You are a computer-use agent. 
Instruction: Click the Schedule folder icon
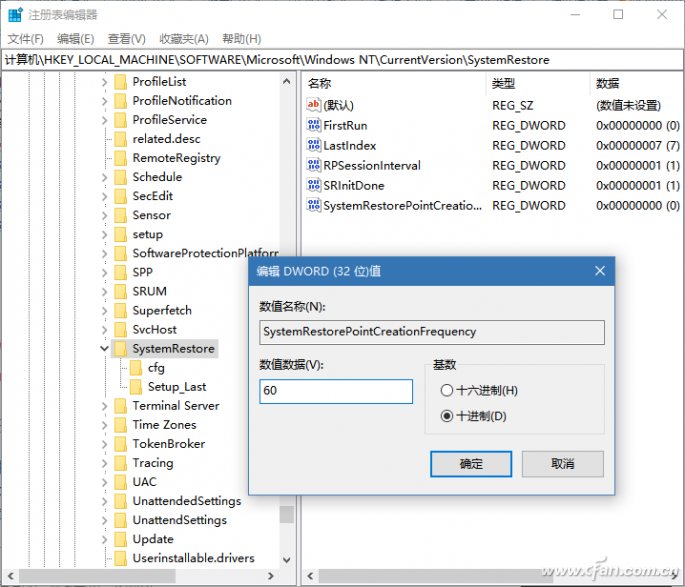(x=120, y=177)
